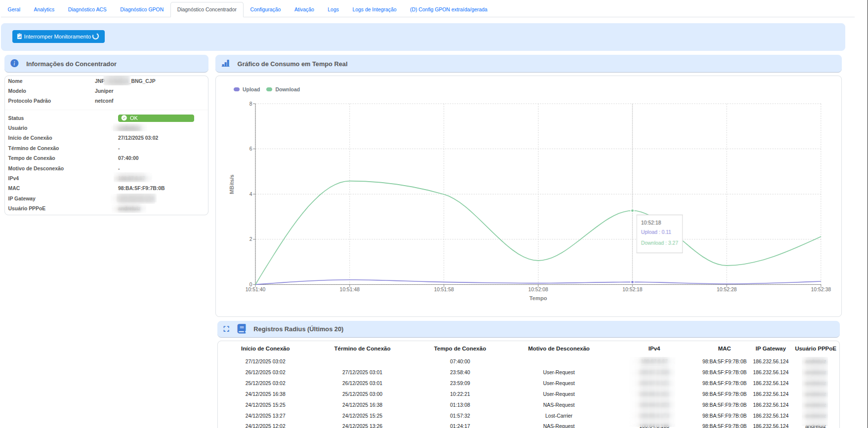Open the Ativação tab

(x=304, y=9)
